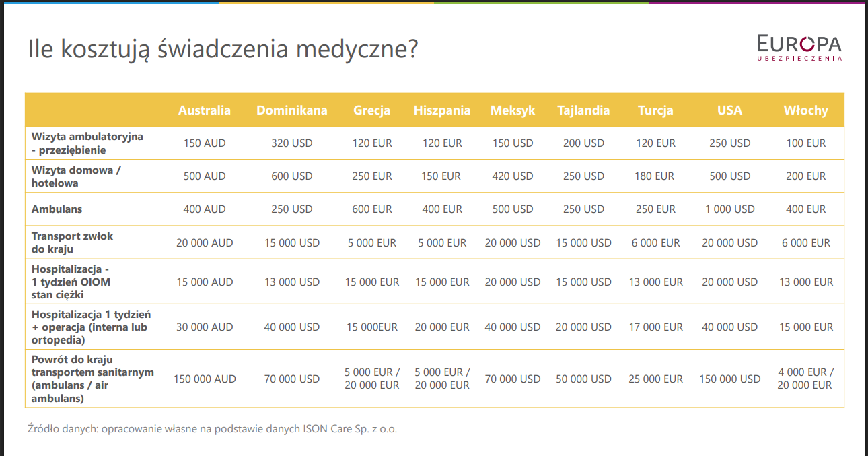Click the USA column header

point(729,110)
